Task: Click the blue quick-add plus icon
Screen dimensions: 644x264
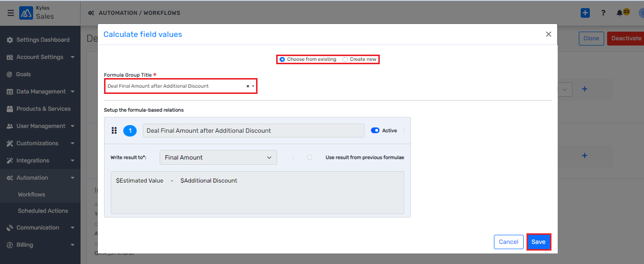Action: (x=585, y=13)
